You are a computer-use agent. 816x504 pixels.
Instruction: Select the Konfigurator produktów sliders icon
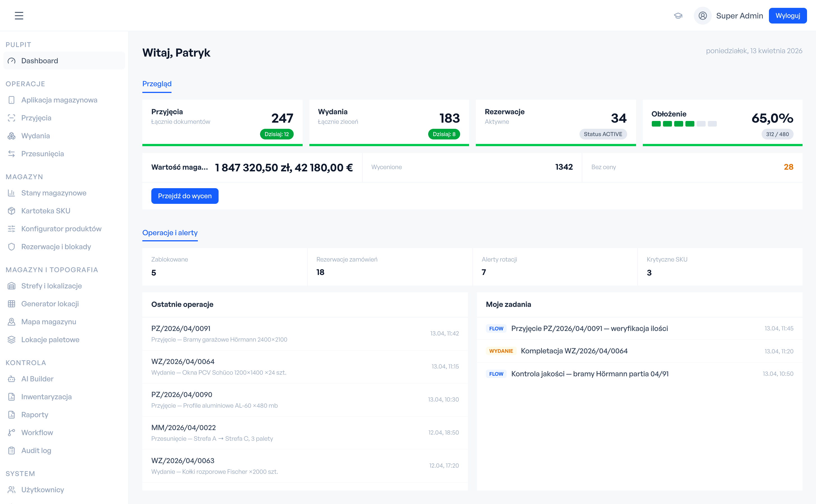click(12, 229)
